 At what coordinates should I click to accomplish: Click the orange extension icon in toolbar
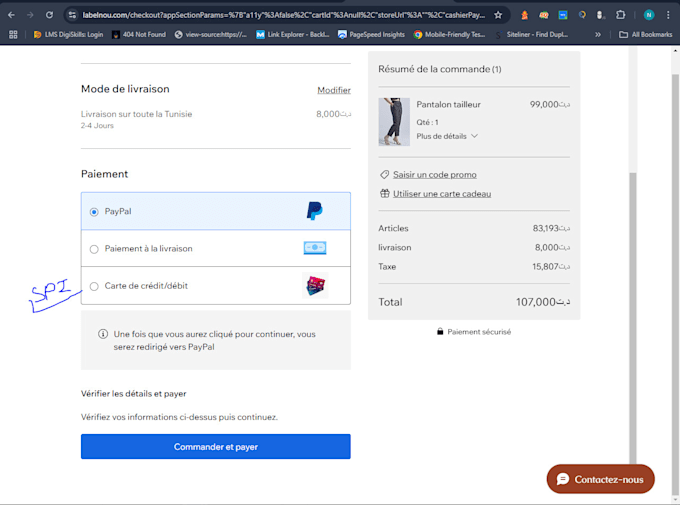click(x=525, y=15)
